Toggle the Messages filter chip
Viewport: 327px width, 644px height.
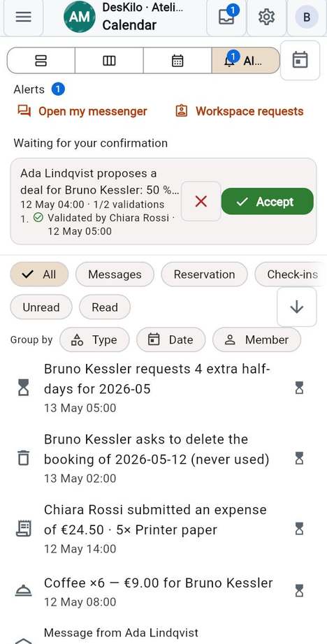(x=115, y=275)
